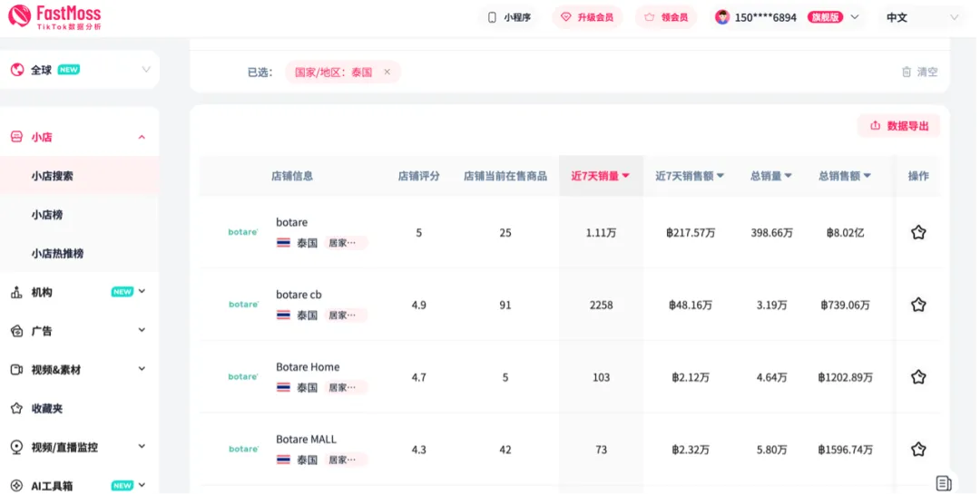This screenshot has width=980, height=495.
Task: Click the trash icon beside 清空
Action: click(906, 72)
